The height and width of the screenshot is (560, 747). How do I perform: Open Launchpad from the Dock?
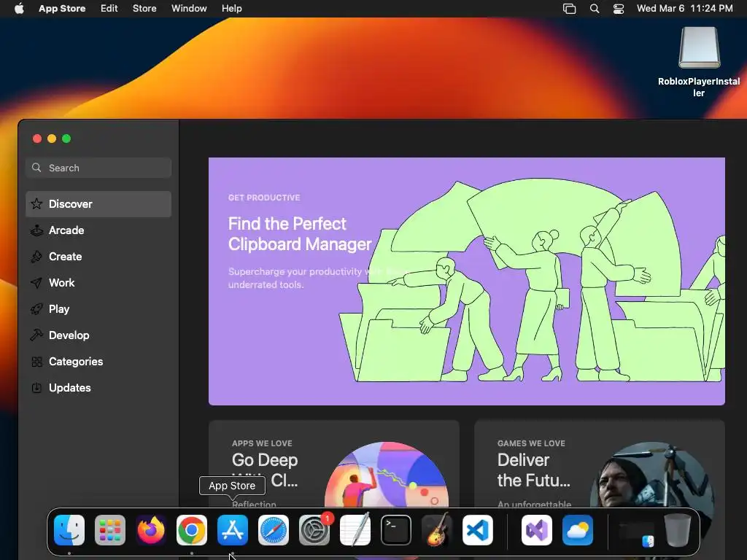click(x=110, y=530)
